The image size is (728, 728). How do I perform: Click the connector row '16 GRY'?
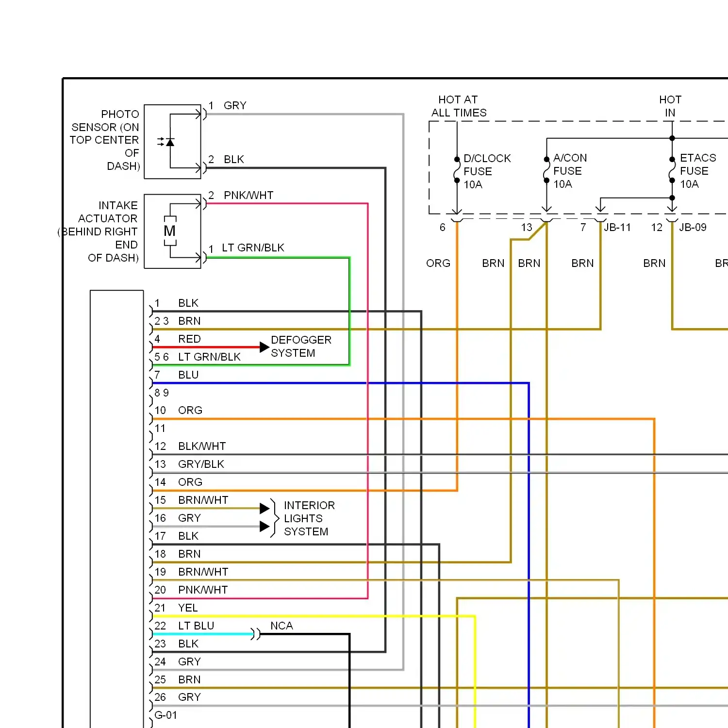point(178,518)
